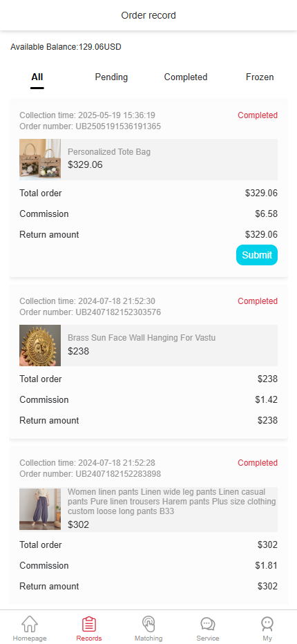Click Completed status on the linen pants order
The width and height of the screenshot is (297, 644).
258,463
